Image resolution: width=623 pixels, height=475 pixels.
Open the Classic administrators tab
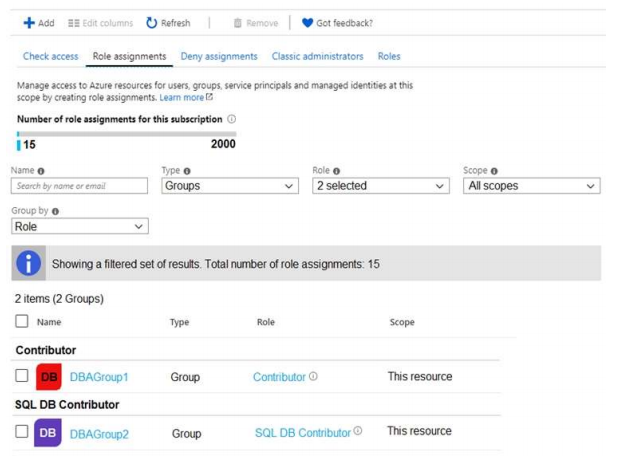[x=317, y=56]
